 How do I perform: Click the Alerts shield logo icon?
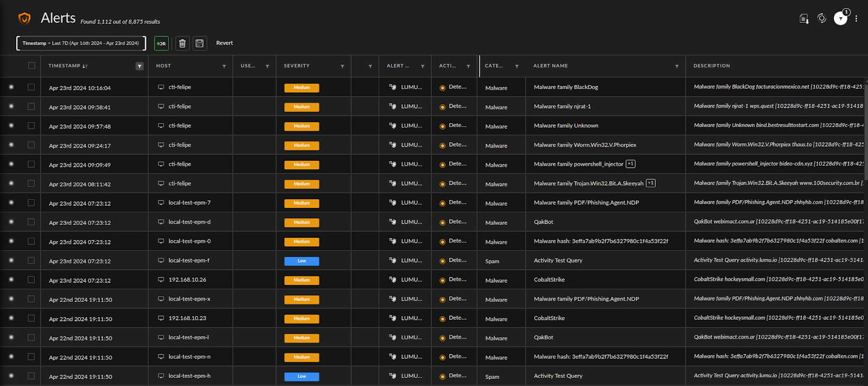point(24,18)
